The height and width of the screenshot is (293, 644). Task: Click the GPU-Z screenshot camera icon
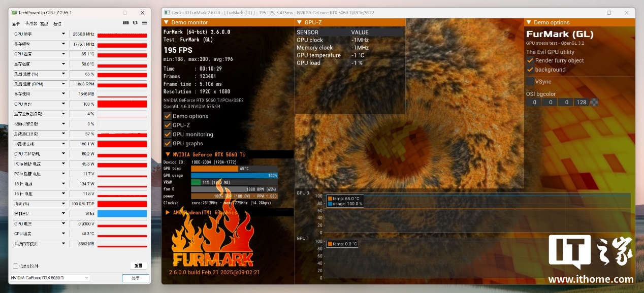click(126, 23)
